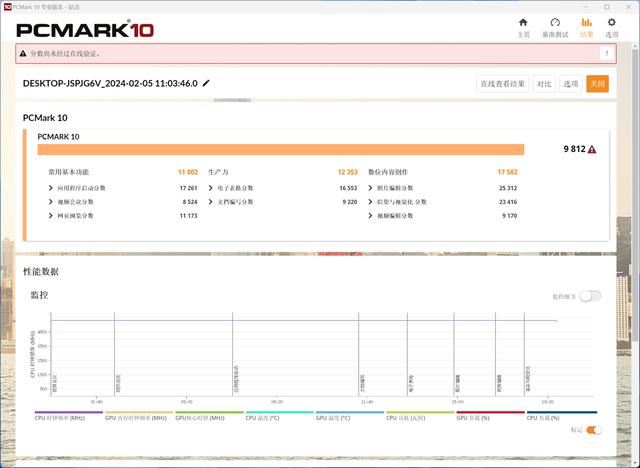The image size is (640, 468).
Task: Maximize the PCMark 10 window
Action: coord(607,7)
